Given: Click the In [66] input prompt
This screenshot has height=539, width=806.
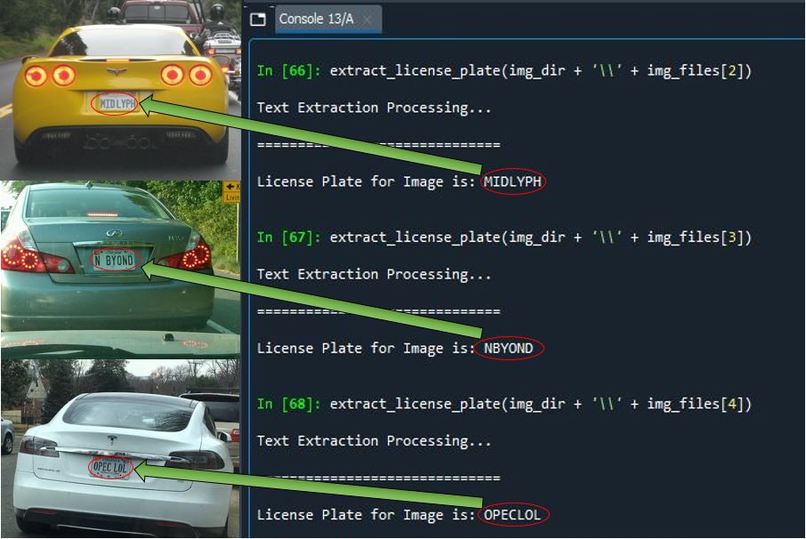Looking at the screenshot, I should (x=288, y=70).
